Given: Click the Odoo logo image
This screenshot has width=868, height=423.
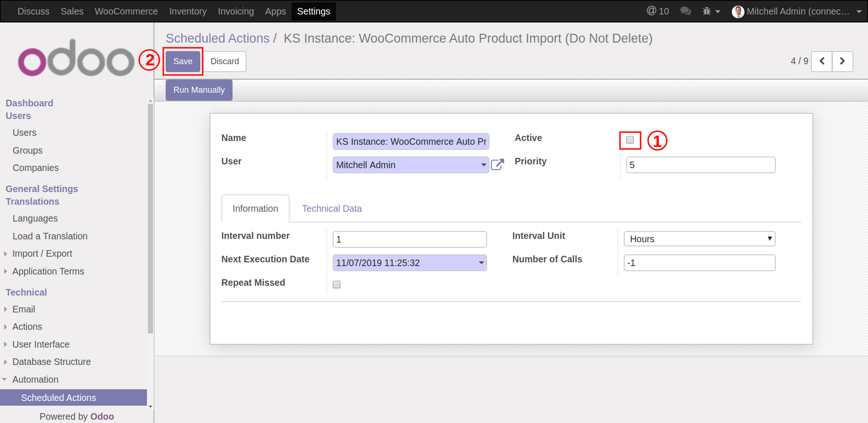Looking at the screenshot, I should 76,59.
